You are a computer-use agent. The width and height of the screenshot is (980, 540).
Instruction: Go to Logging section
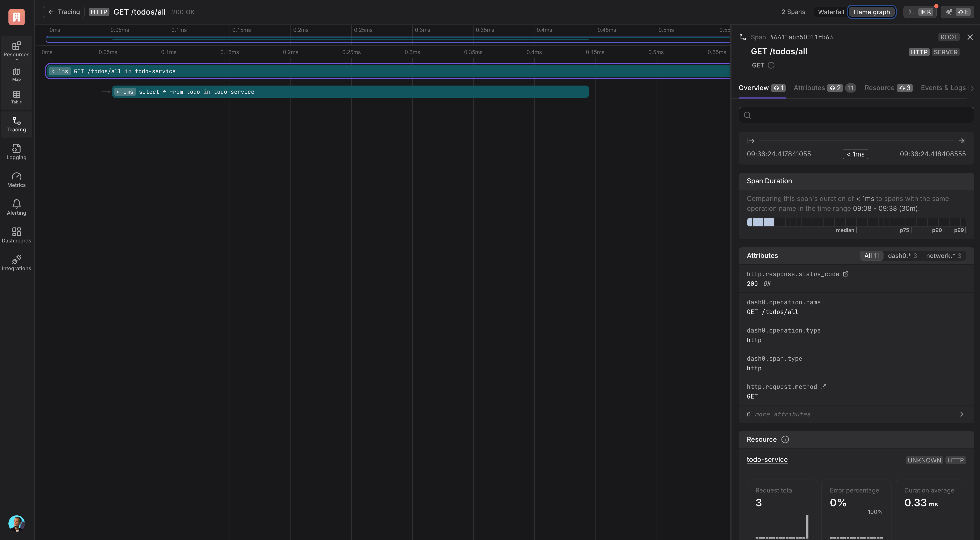[x=16, y=152]
